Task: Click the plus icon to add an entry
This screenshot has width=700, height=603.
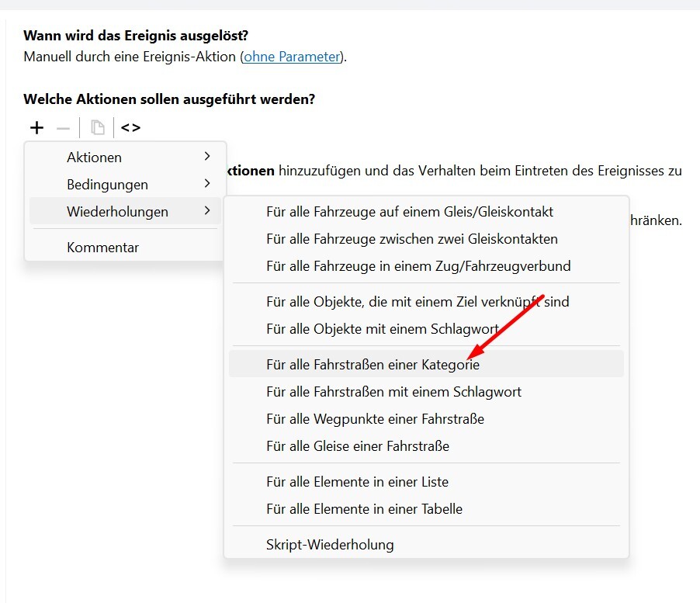Action: pyautogui.click(x=36, y=128)
